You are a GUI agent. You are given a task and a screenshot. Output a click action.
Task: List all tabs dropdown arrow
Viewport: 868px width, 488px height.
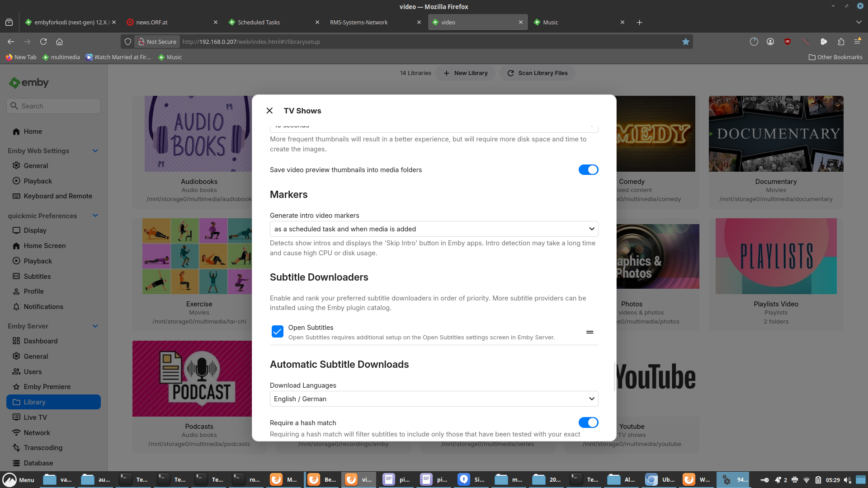859,22
